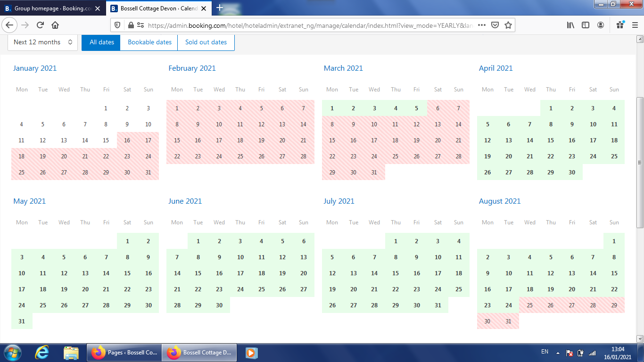The width and height of the screenshot is (644, 362).
Task: Open Windows Explorer folder in taskbar
Action: click(x=71, y=352)
